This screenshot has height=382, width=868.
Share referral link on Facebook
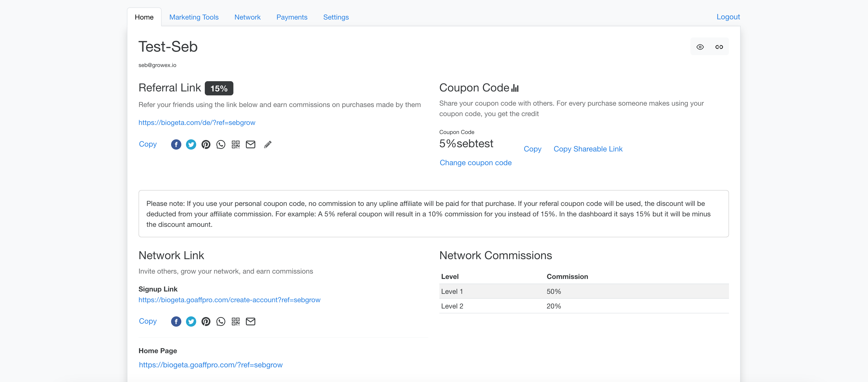coord(176,145)
